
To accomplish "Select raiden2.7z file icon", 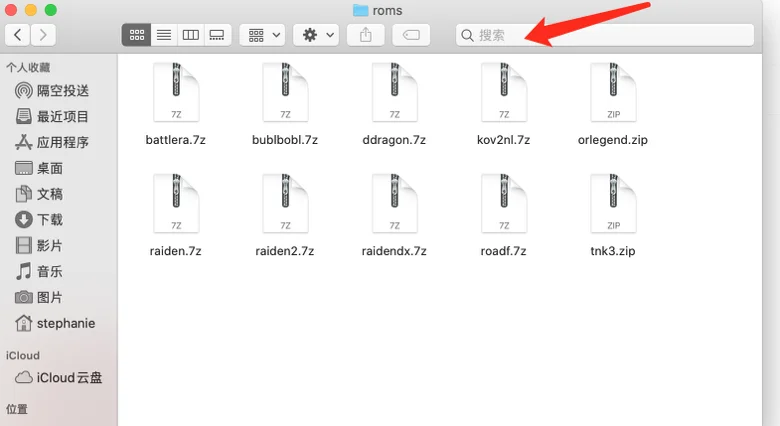I will pos(285,204).
